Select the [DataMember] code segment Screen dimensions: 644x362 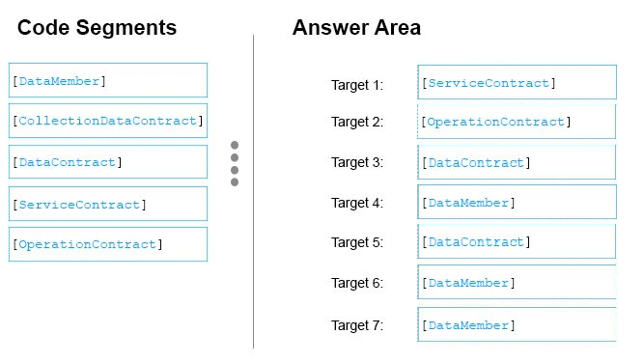click(108, 80)
